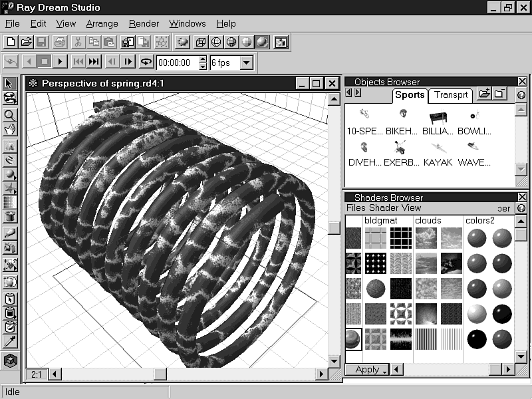Click the Open file toolbar icon
The width and height of the screenshot is (532, 399).
[26, 42]
